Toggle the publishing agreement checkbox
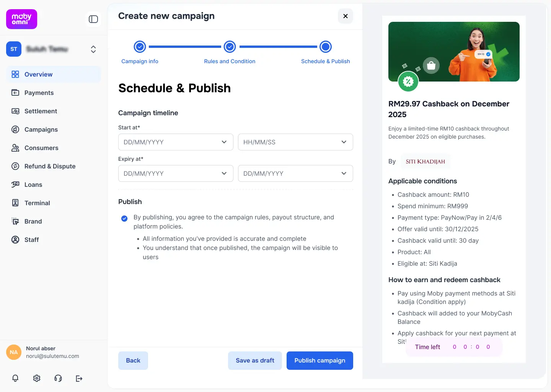The width and height of the screenshot is (551, 392). [x=124, y=219]
